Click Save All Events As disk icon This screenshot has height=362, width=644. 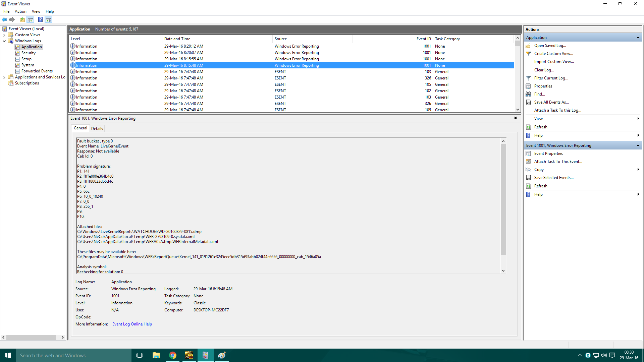coord(528,102)
